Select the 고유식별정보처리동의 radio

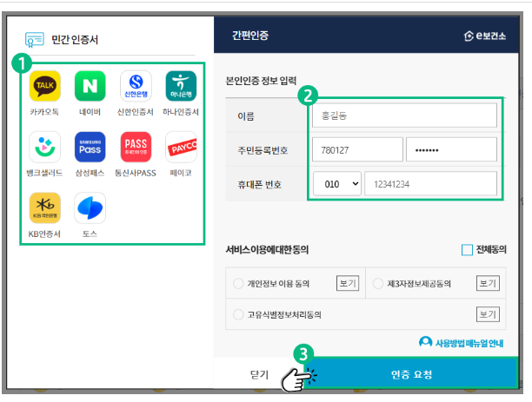tap(238, 314)
